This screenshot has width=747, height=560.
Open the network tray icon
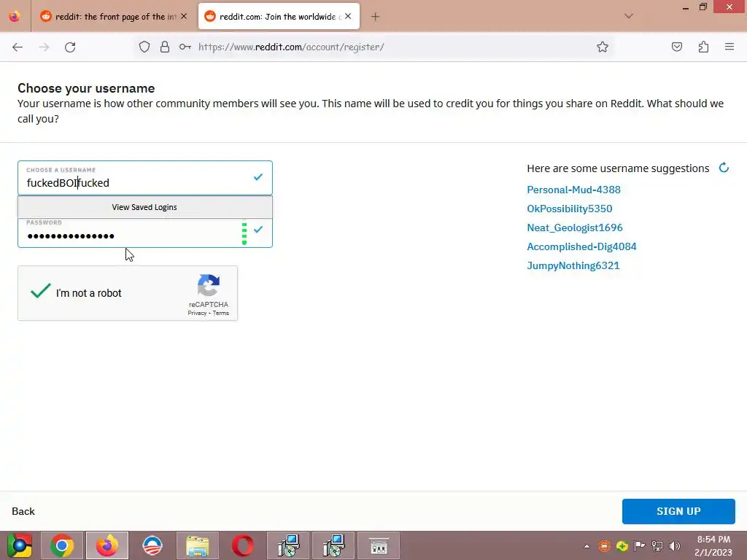(657, 546)
